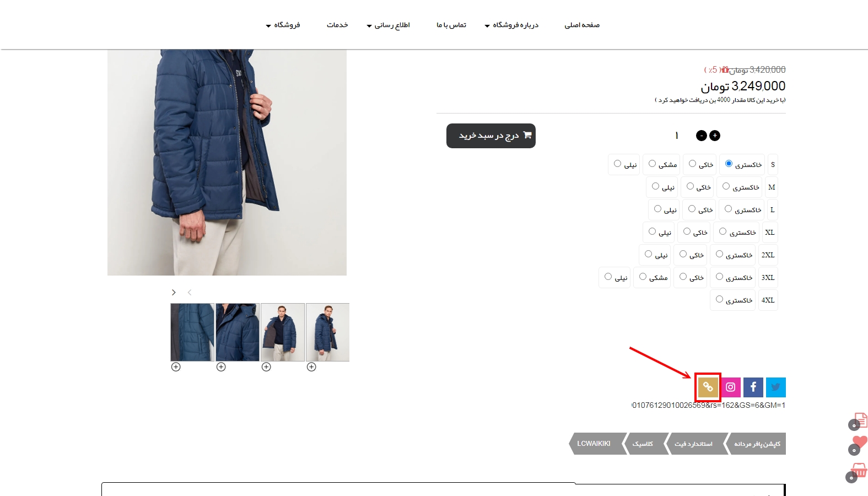Open the favorites heart icon
This screenshot has width=868, height=496.
860,442
